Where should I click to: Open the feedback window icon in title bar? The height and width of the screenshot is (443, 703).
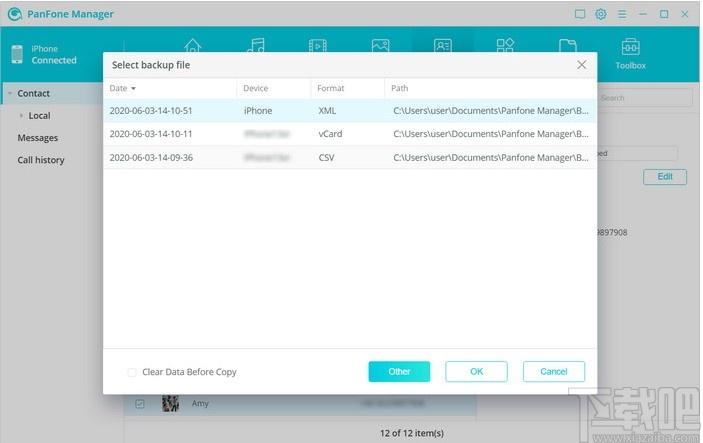580,14
